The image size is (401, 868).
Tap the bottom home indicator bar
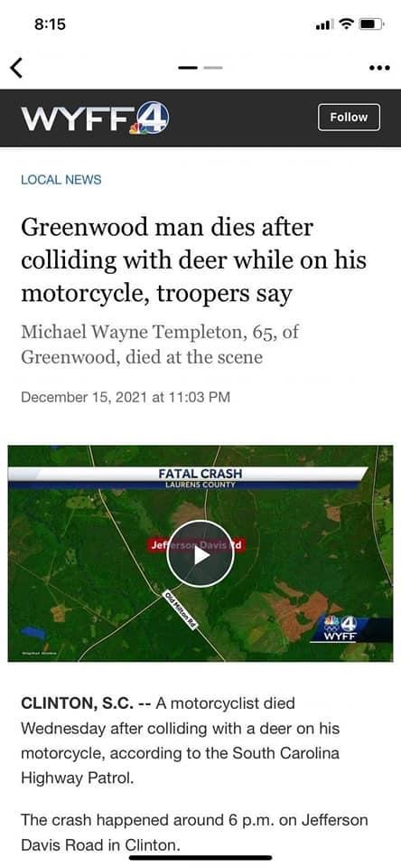point(200,857)
